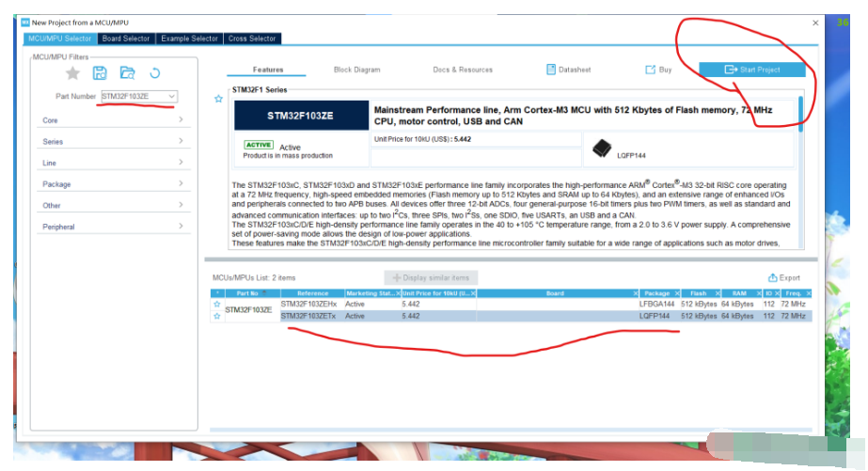
Task: Close the Freq. column via its X
Action: (x=809, y=293)
